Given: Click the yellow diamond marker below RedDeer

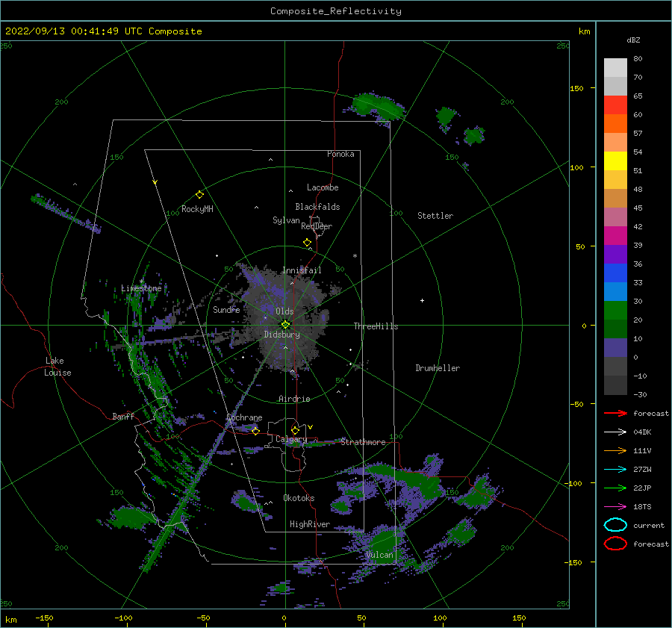Looking at the screenshot, I should click(307, 243).
